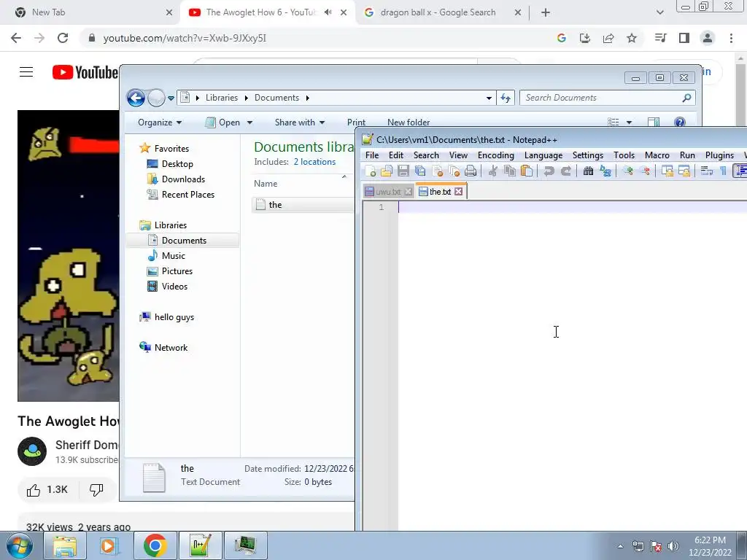This screenshot has height=560, width=747.
Task: Click the Close document icon in Notepad++ toolbar
Action: 437,171
